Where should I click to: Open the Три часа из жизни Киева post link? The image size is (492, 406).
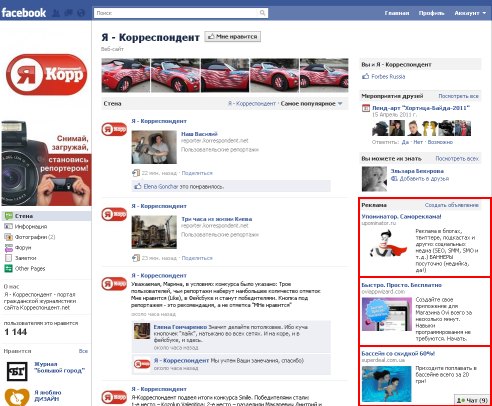[x=216, y=219]
